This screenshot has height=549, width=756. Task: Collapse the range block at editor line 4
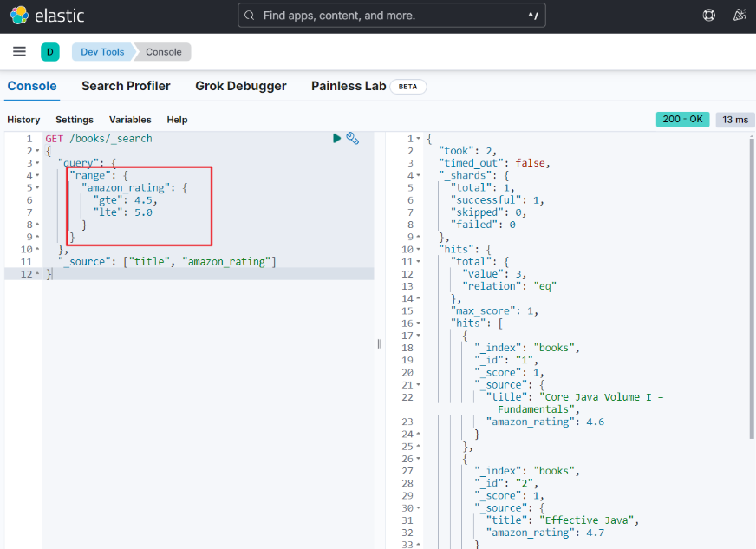(37, 175)
